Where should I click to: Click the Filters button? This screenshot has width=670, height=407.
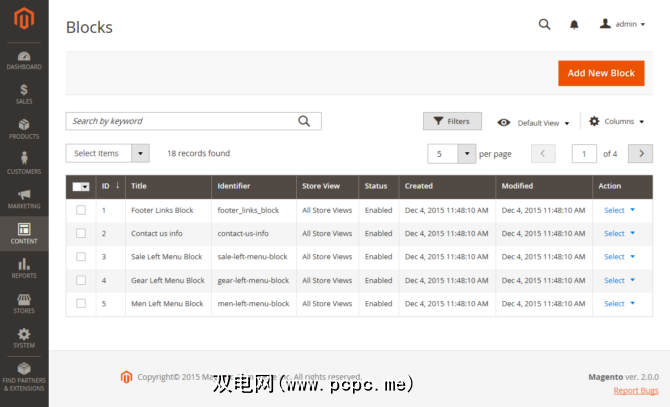click(452, 121)
